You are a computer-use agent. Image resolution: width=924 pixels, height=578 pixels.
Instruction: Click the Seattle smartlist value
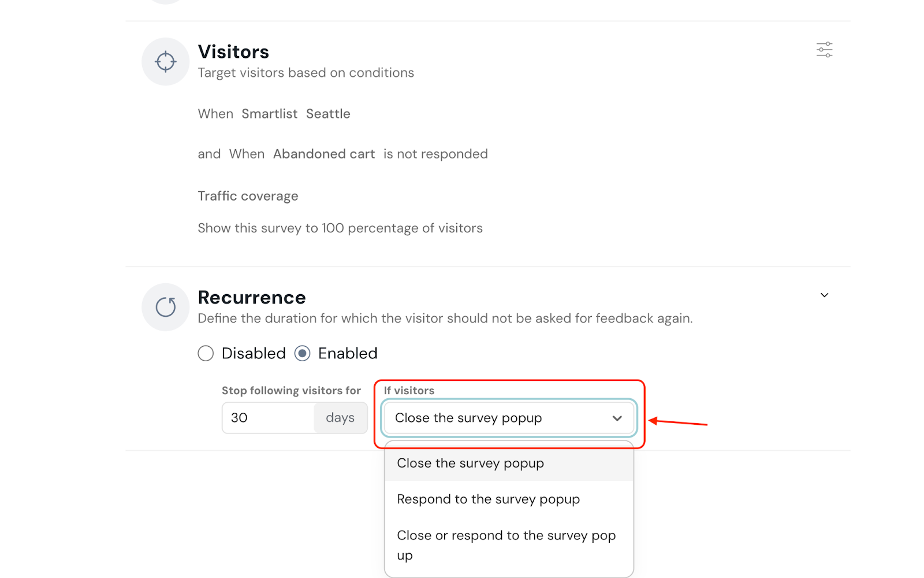click(328, 114)
